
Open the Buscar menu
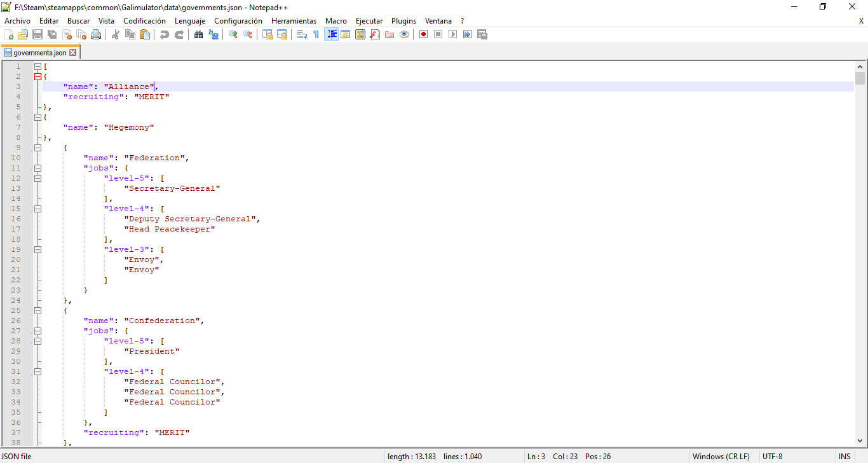79,21
